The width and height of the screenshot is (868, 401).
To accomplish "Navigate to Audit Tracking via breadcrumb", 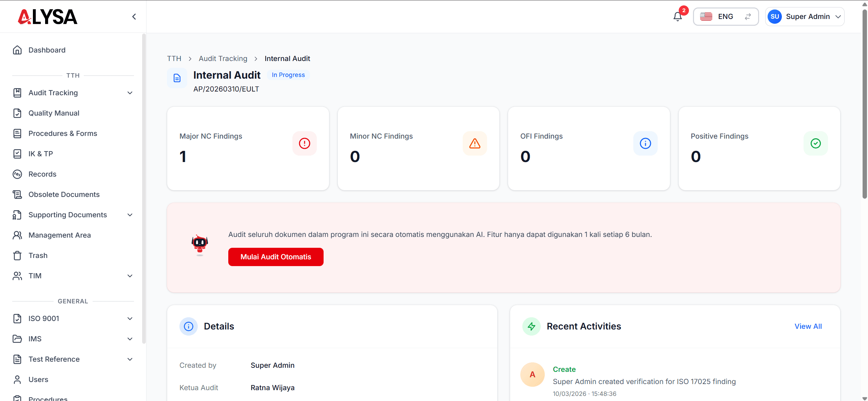I will coord(223,58).
